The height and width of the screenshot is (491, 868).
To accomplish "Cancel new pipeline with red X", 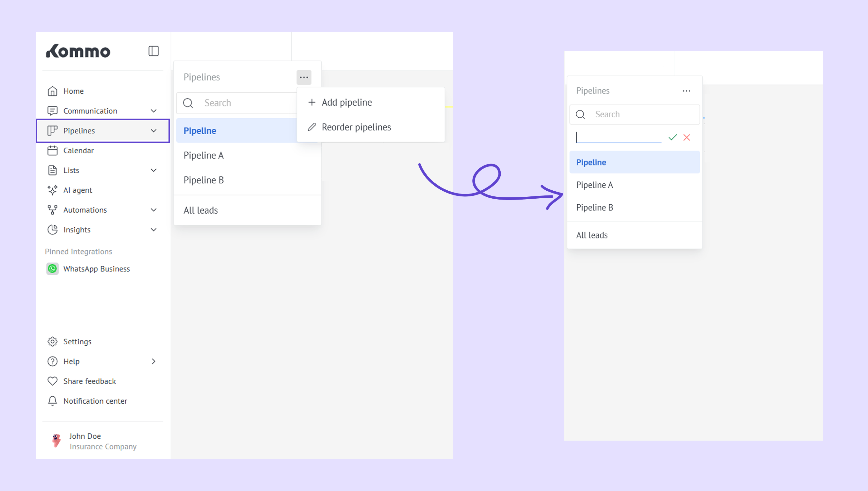I will pyautogui.click(x=686, y=137).
